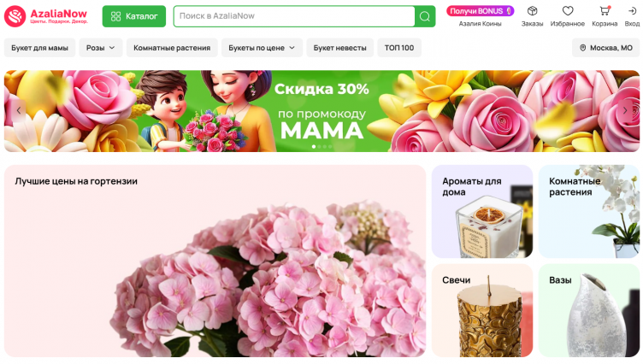Expand the Розы dropdown

[101, 48]
